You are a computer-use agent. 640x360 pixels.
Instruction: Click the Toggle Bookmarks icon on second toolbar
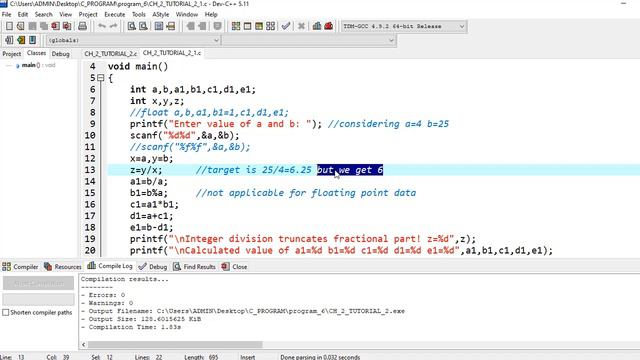21,40
